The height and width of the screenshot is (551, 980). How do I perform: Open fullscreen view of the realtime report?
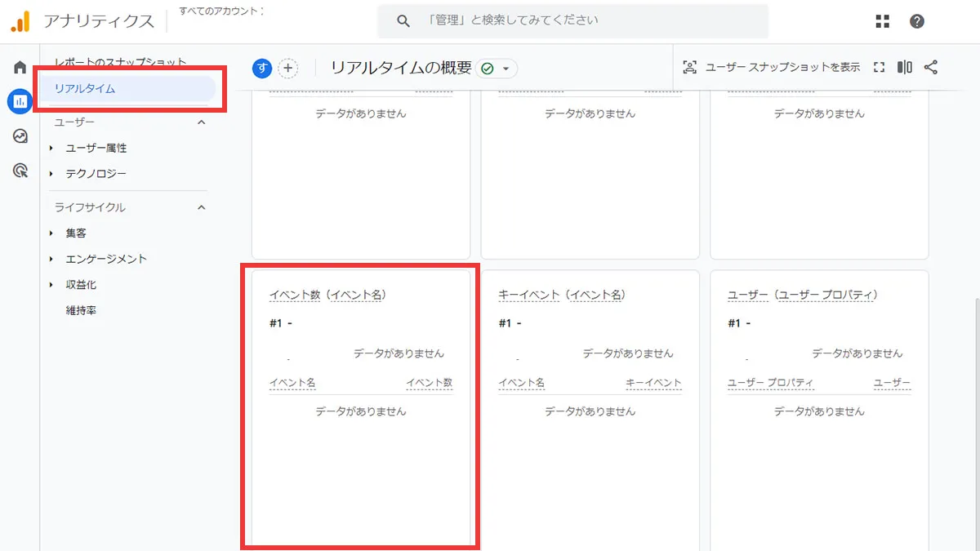tap(879, 68)
